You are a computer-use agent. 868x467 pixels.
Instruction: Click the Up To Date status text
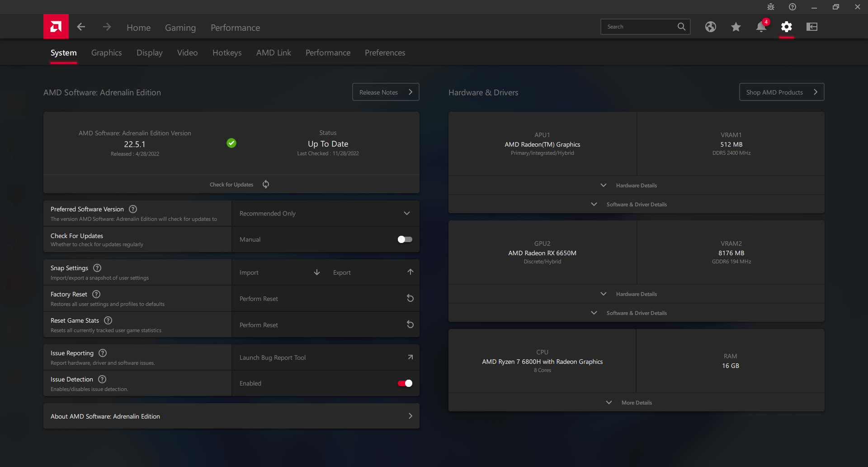(x=328, y=144)
